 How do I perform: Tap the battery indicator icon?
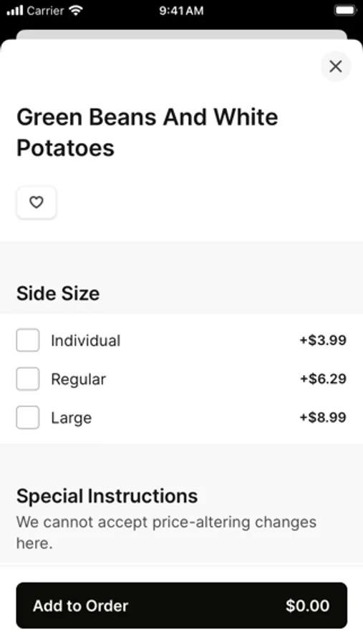(345, 11)
